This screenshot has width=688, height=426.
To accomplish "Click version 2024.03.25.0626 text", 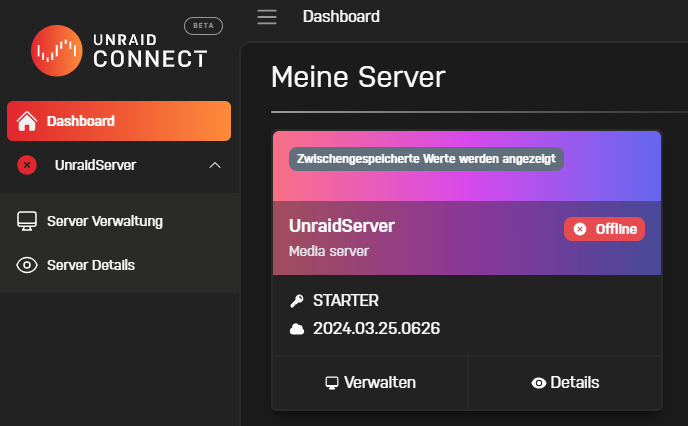I will click(x=376, y=329).
